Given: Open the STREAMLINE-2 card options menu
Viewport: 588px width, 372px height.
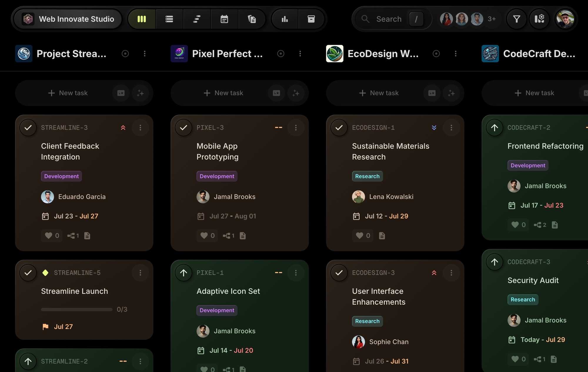Looking at the screenshot, I should (x=140, y=361).
